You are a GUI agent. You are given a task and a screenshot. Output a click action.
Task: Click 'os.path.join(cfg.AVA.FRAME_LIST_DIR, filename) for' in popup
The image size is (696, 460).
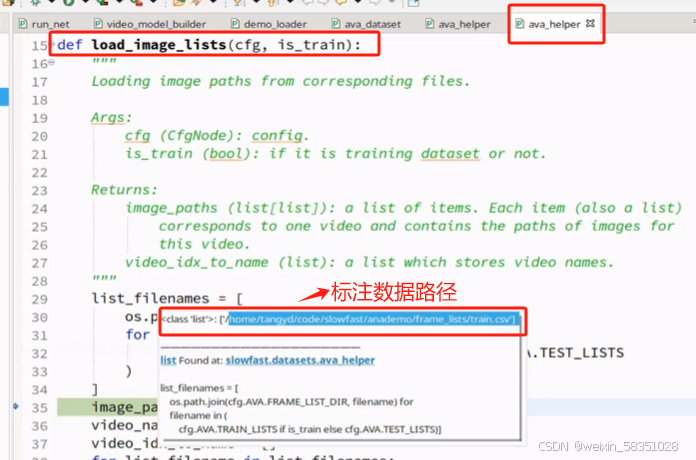click(291, 402)
